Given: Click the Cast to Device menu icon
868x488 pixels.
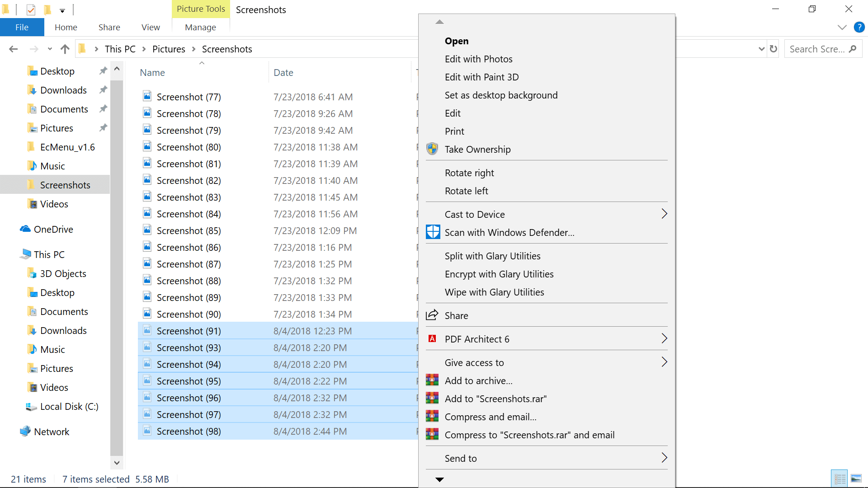Looking at the screenshot, I should pyautogui.click(x=664, y=214).
